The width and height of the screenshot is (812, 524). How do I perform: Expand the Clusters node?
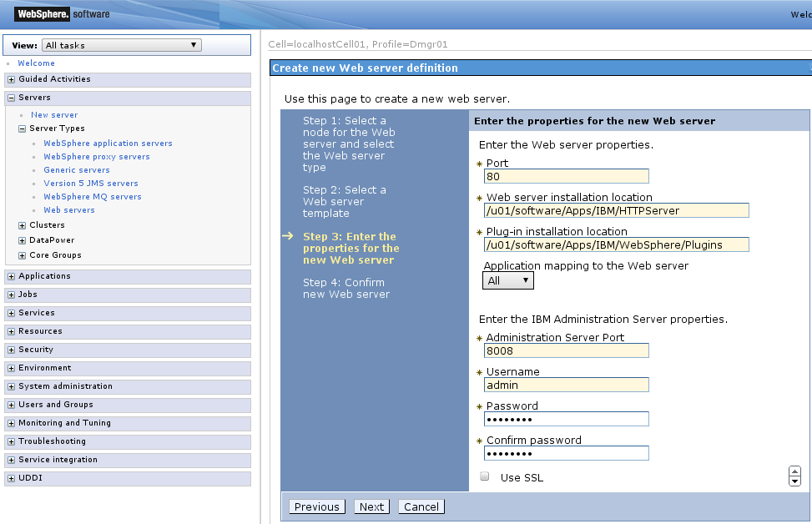point(23,225)
